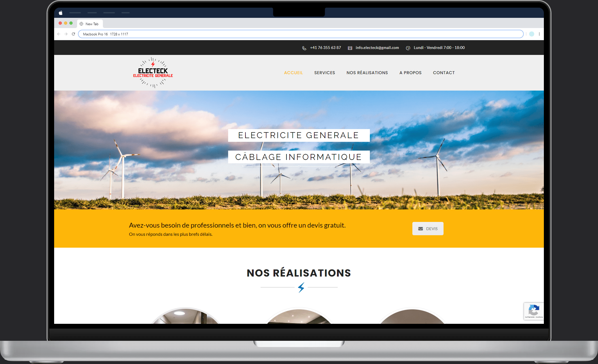The height and width of the screenshot is (364, 598).
Task: Click the email icon in top bar
Action: (x=350, y=47)
